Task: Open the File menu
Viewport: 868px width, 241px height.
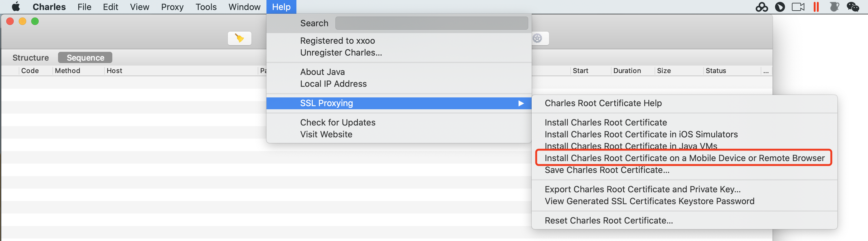Action: pyautogui.click(x=84, y=7)
